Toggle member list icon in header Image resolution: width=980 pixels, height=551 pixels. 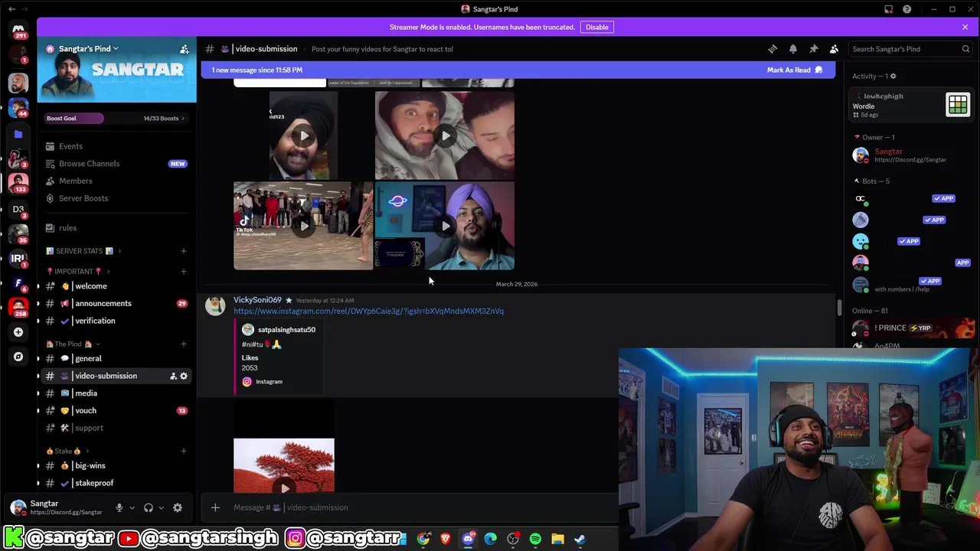tap(834, 49)
